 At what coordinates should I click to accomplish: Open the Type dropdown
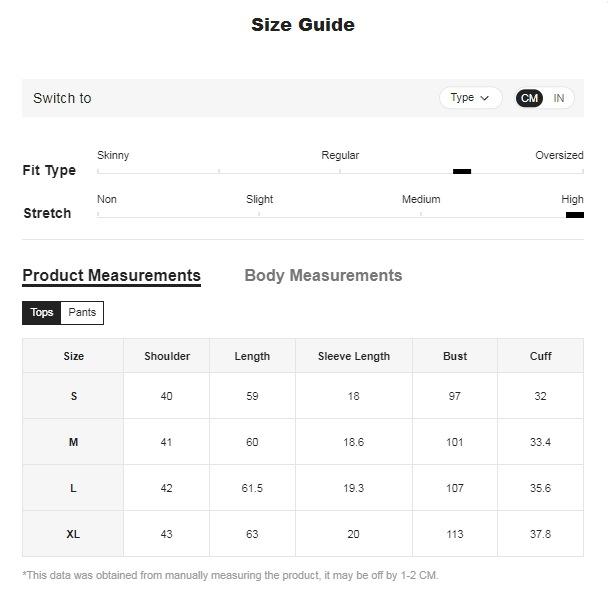469,98
